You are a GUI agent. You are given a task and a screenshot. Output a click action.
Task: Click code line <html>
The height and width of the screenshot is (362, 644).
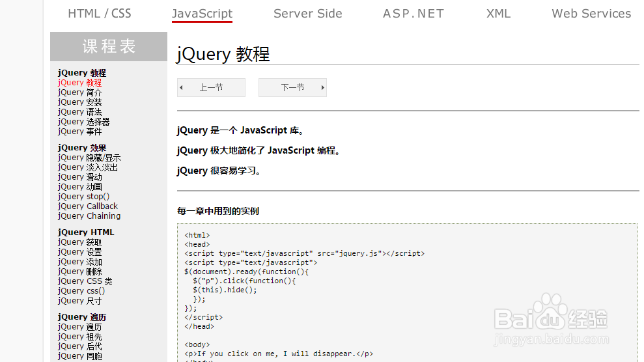click(197, 235)
